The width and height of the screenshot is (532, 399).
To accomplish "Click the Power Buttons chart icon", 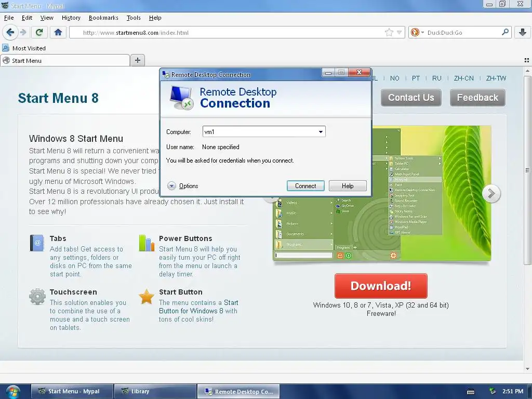I will 147,243.
